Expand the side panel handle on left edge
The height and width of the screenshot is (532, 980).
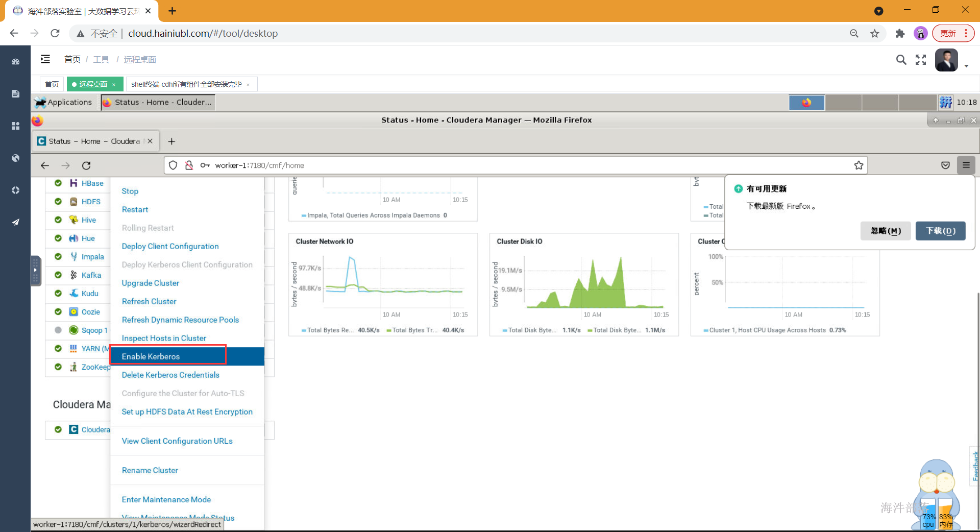[35, 271]
